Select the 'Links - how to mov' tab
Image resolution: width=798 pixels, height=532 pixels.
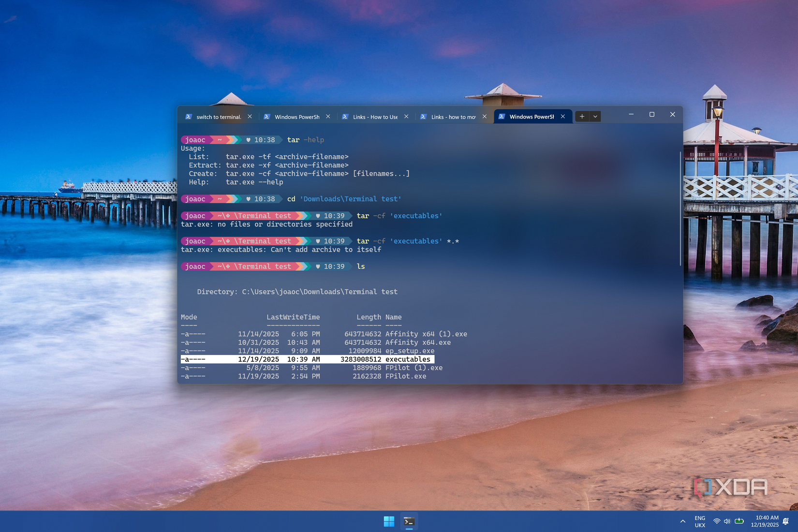pos(453,117)
